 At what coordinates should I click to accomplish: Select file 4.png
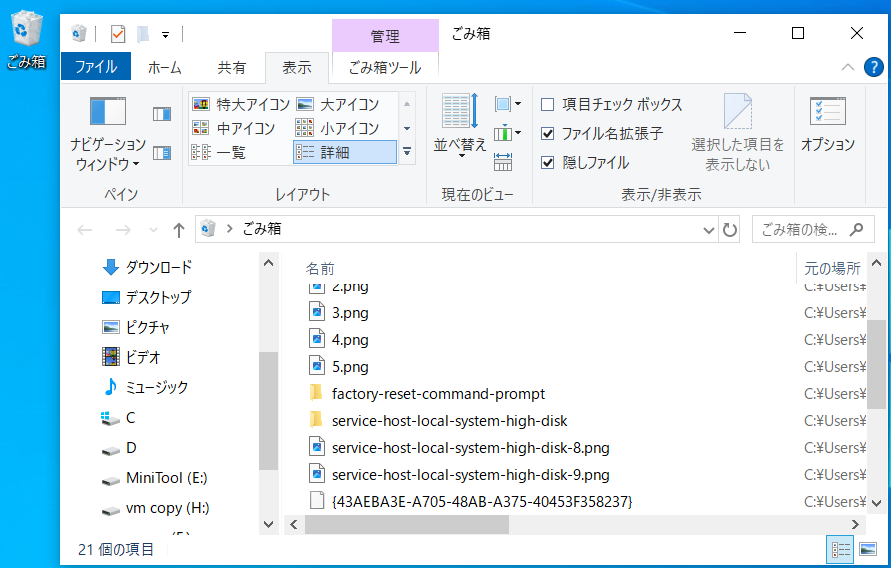350,340
